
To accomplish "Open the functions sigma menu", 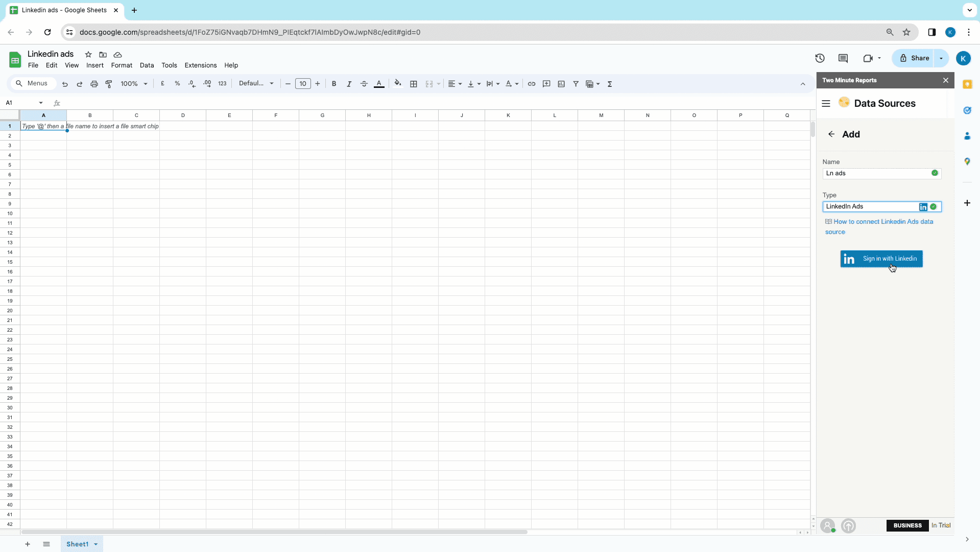I will tap(610, 84).
